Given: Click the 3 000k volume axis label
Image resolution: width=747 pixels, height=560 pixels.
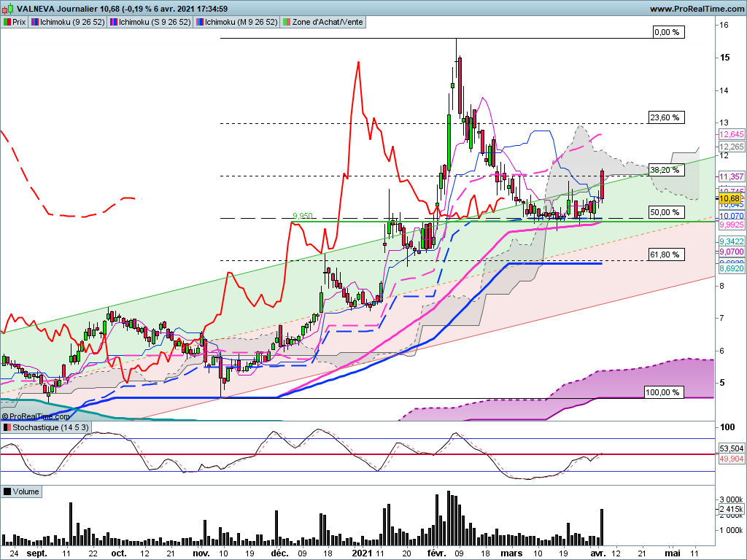Looking at the screenshot, I should click(731, 499).
